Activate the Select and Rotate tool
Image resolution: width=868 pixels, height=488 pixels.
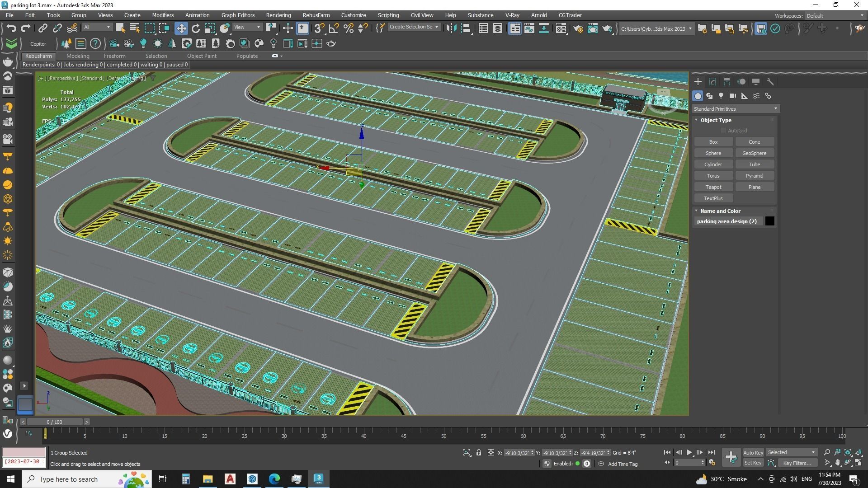196,28
